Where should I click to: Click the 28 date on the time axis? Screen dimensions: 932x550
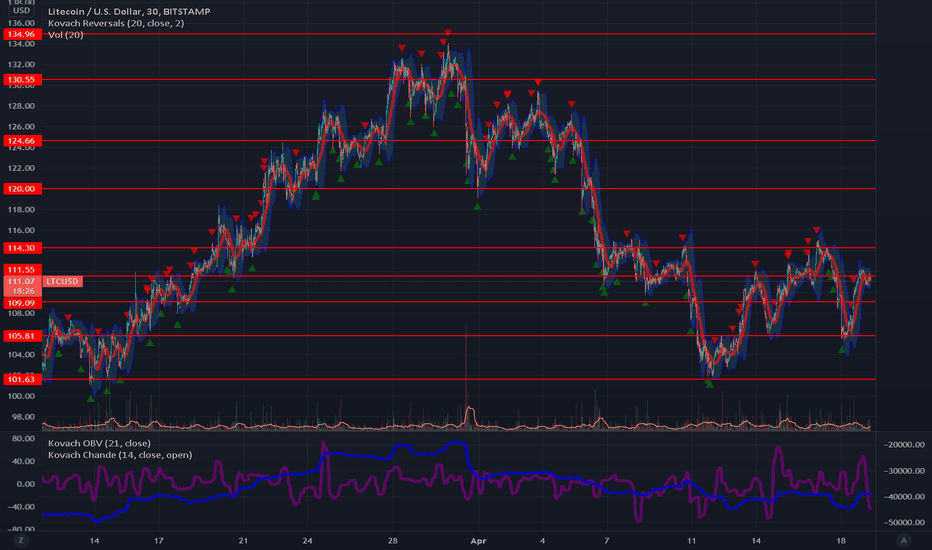coord(392,540)
